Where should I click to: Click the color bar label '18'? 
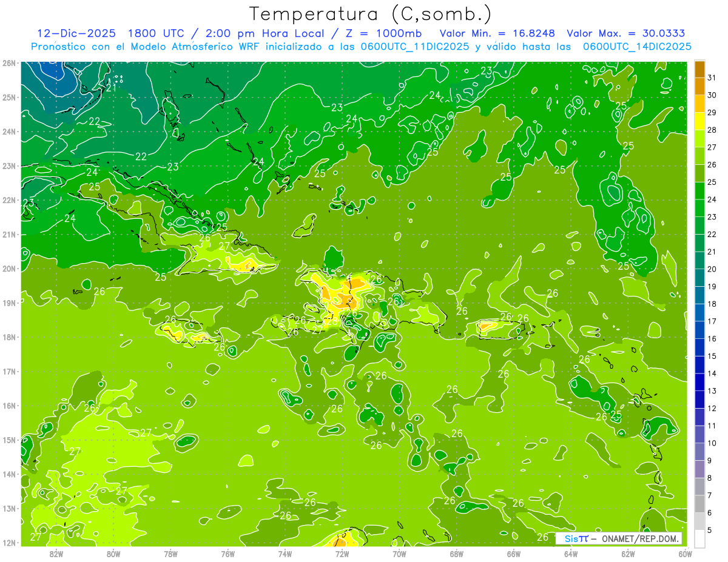[x=712, y=304]
